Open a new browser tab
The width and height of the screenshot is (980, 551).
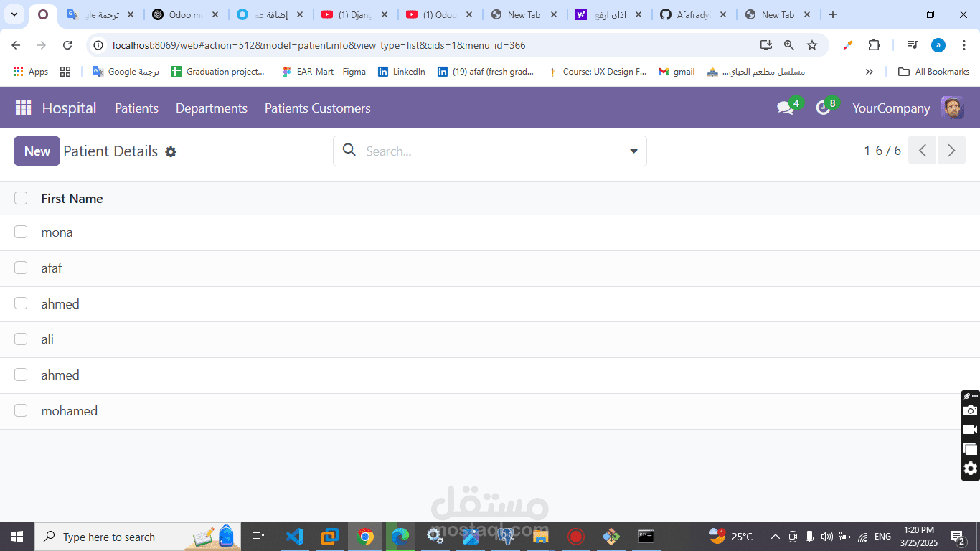[x=832, y=14]
